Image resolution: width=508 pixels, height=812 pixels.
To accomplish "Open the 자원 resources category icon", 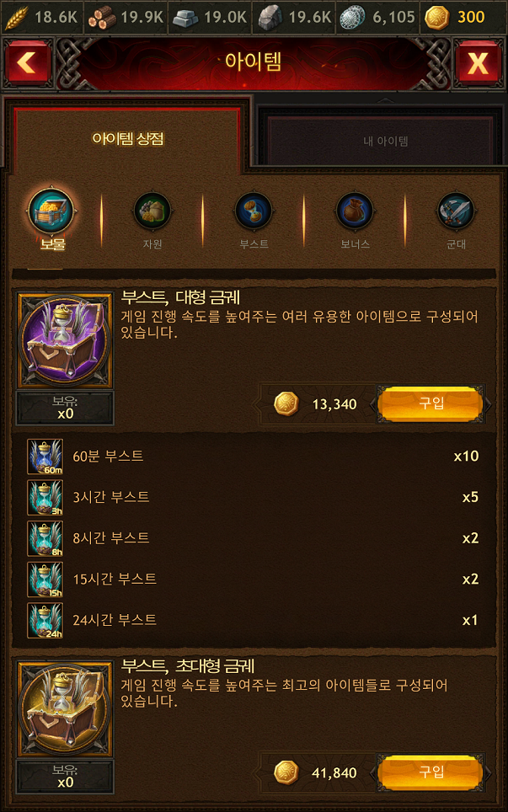I will pyautogui.click(x=152, y=211).
